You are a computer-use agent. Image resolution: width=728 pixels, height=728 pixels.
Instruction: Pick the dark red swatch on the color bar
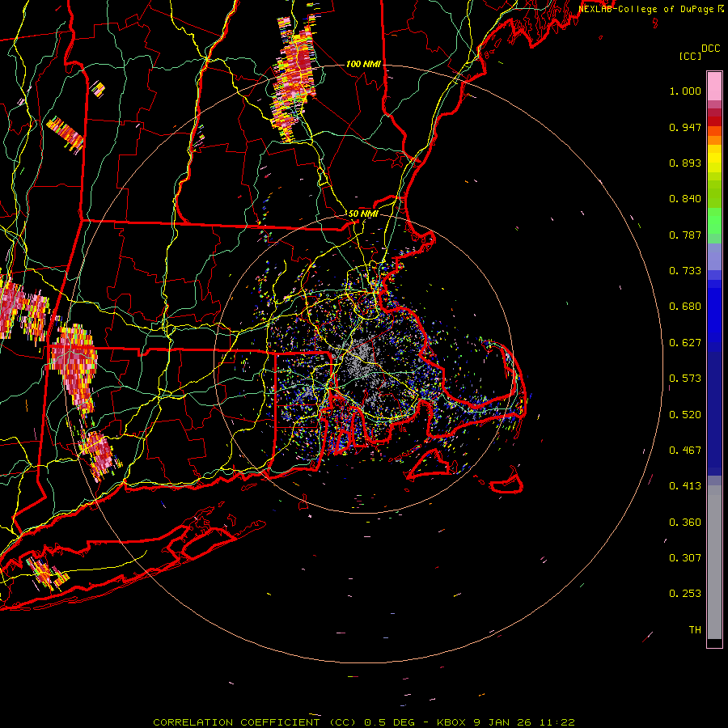click(x=714, y=121)
